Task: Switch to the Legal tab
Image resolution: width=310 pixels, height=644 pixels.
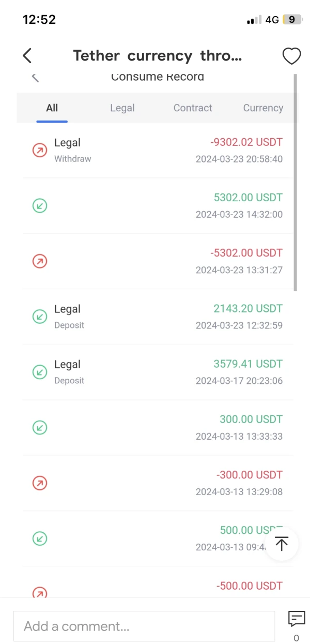Action: click(122, 108)
